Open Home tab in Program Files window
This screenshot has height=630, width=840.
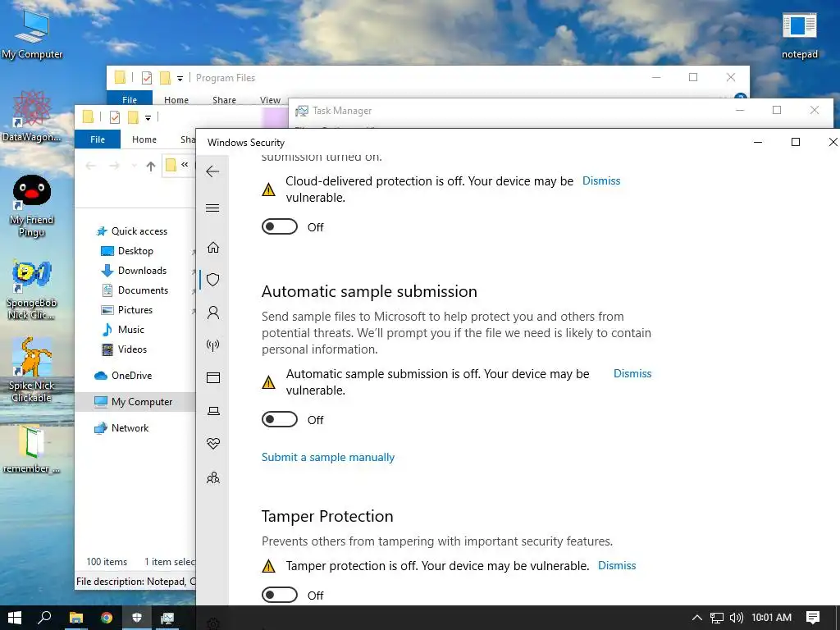pos(176,100)
